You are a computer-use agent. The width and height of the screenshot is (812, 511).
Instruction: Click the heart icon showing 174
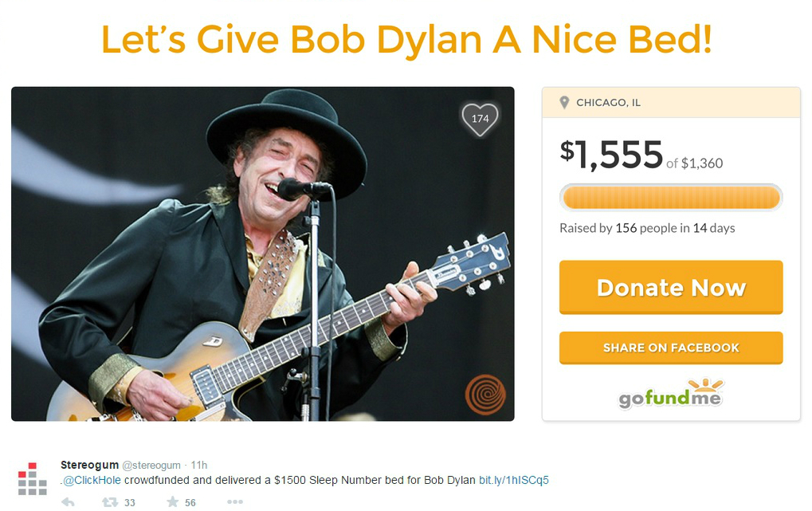tap(480, 119)
